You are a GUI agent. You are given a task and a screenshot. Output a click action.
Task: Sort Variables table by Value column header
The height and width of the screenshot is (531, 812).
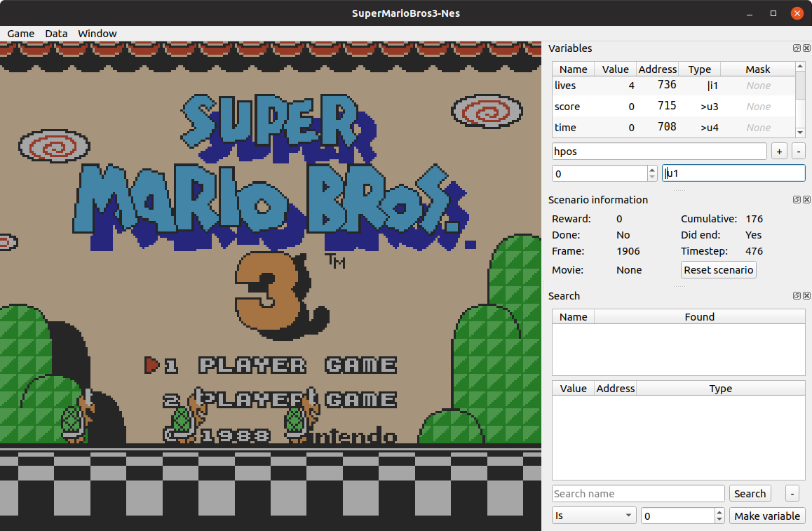(615, 69)
